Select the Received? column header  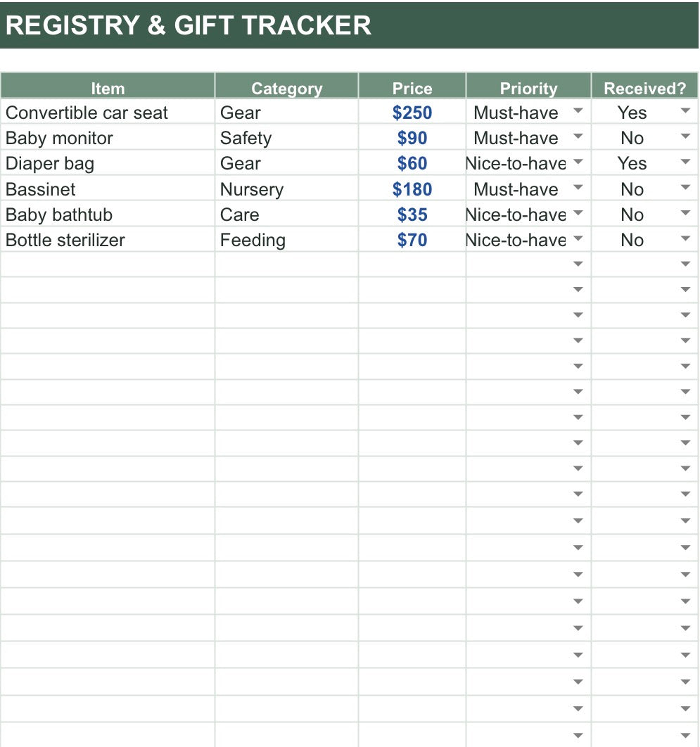point(644,87)
